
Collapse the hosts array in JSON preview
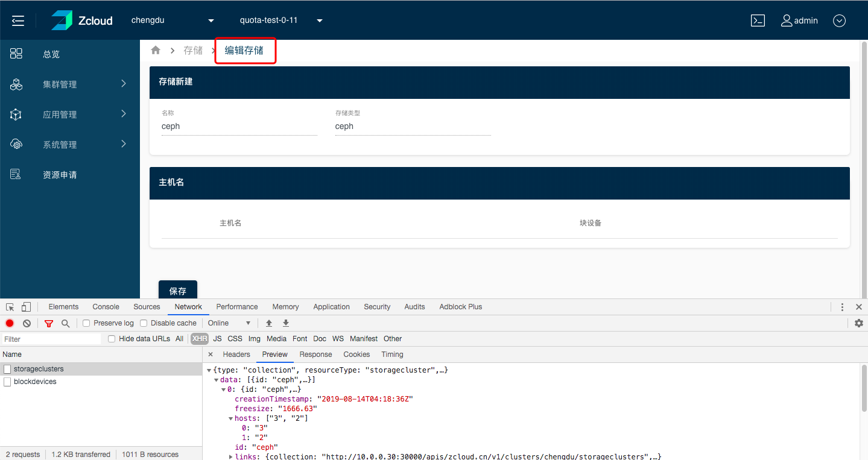(x=230, y=418)
